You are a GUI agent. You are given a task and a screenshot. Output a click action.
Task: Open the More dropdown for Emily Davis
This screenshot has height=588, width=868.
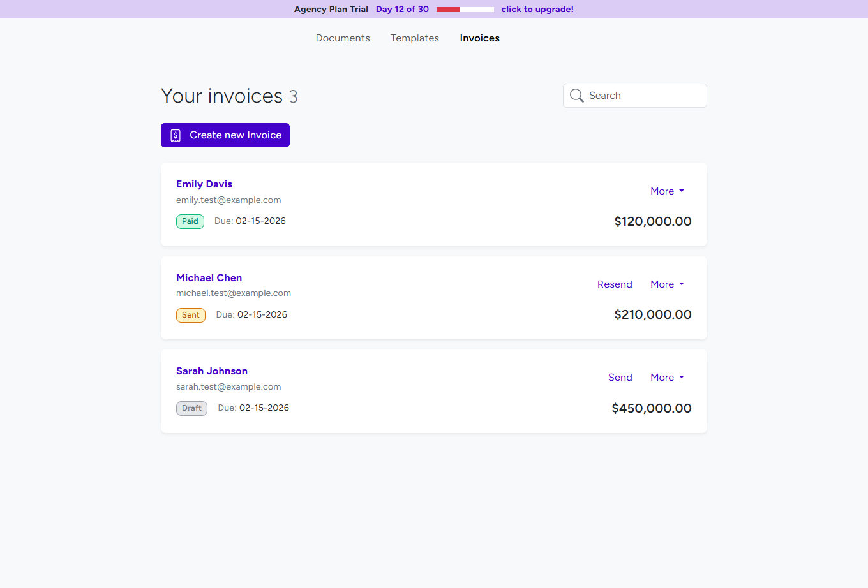pyautogui.click(x=667, y=191)
